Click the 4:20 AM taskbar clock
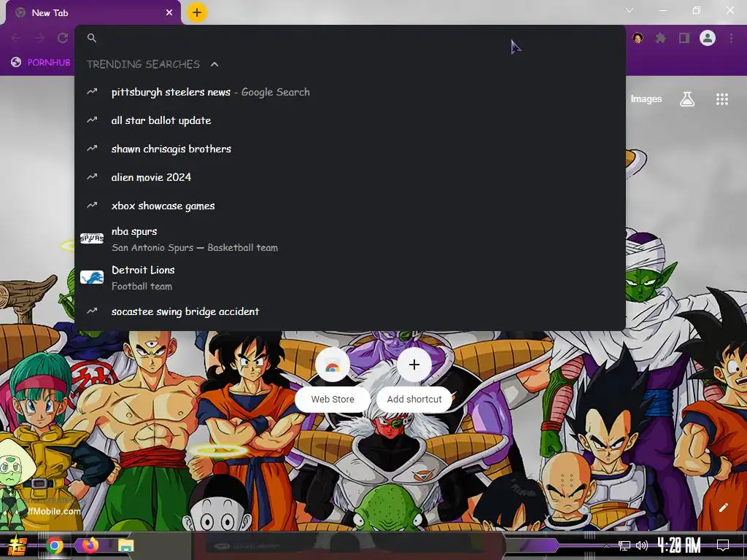The image size is (747, 560). 679,545
